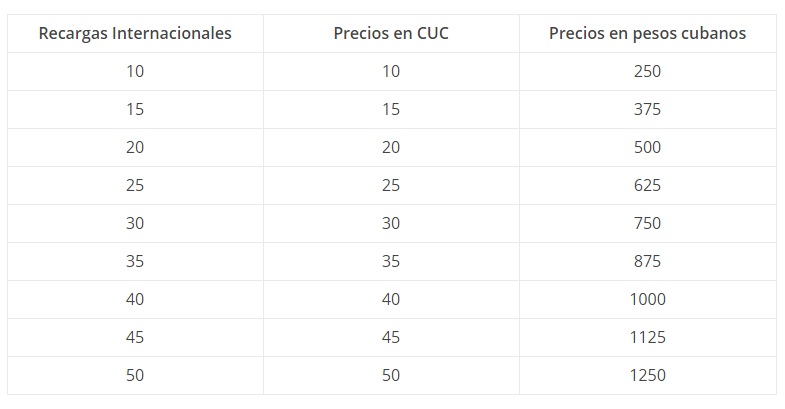Viewport: 785px width, 409px height.
Task: Select the 375 pesos cubanos cell
Action: (x=647, y=109)
